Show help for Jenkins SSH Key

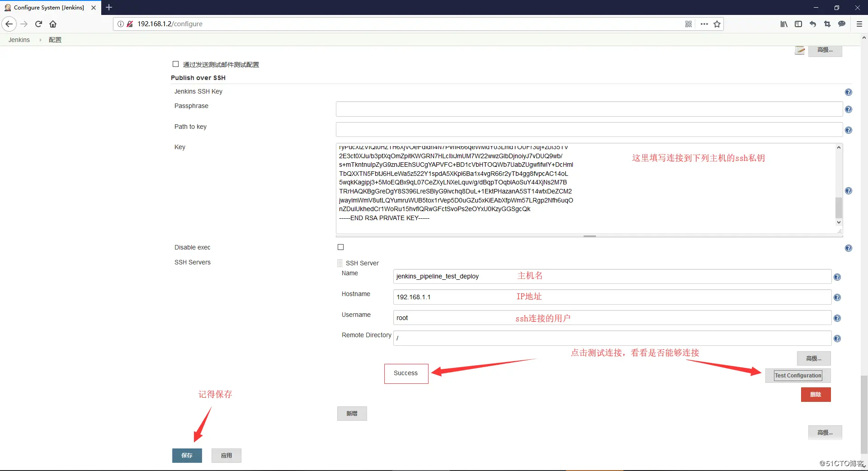[x=849, y=92]
